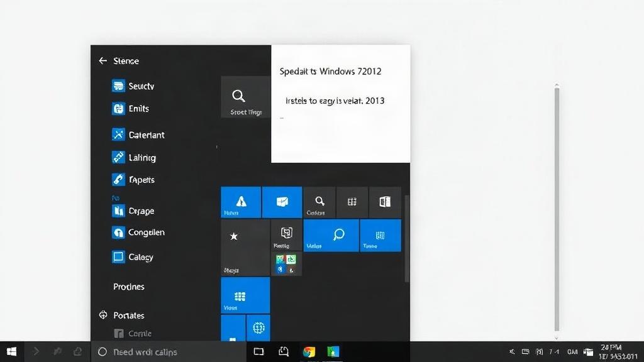Click the vertical scrollbar thumb on the right side
This screenshot has height=362, width=644.
[557, 209]
